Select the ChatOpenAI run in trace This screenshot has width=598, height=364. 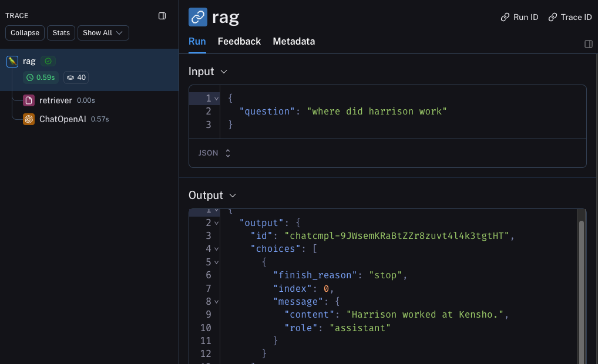pos(62,119)
